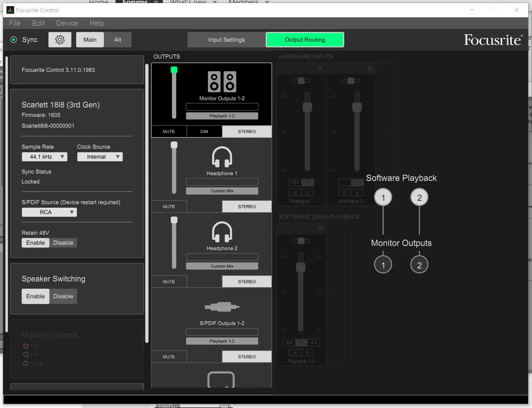Mute Headphone 2 output

pos(169,282)
